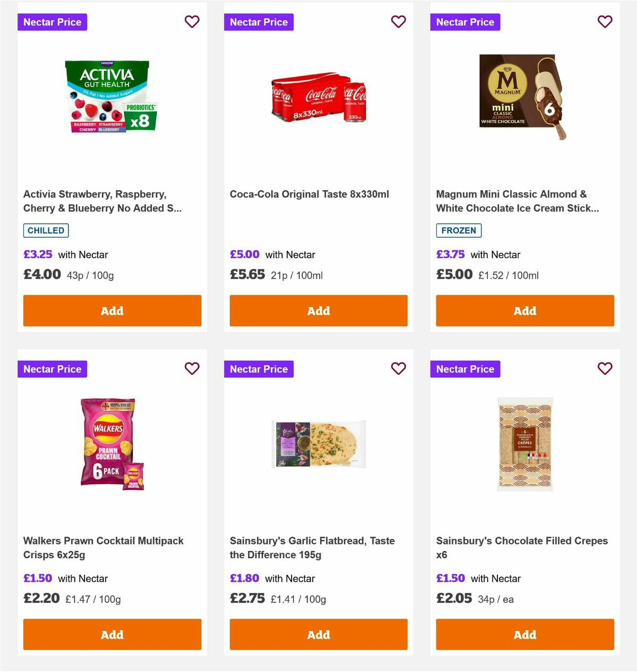Favourite the Magnum Mini ice cream sticks
The image size is (637, 672).
[605, 22]
